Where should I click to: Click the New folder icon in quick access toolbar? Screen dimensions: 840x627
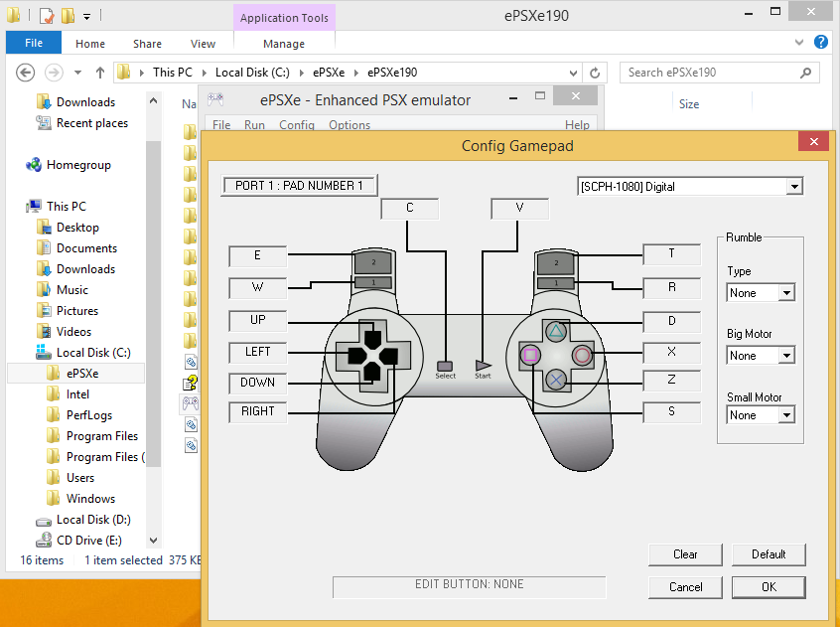point(69,16)
